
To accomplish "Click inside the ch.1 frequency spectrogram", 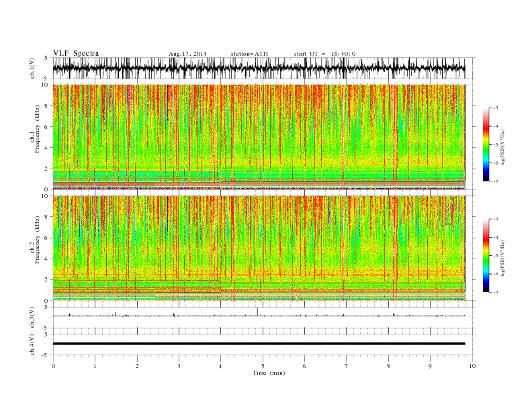I will [x=259, y=137].
